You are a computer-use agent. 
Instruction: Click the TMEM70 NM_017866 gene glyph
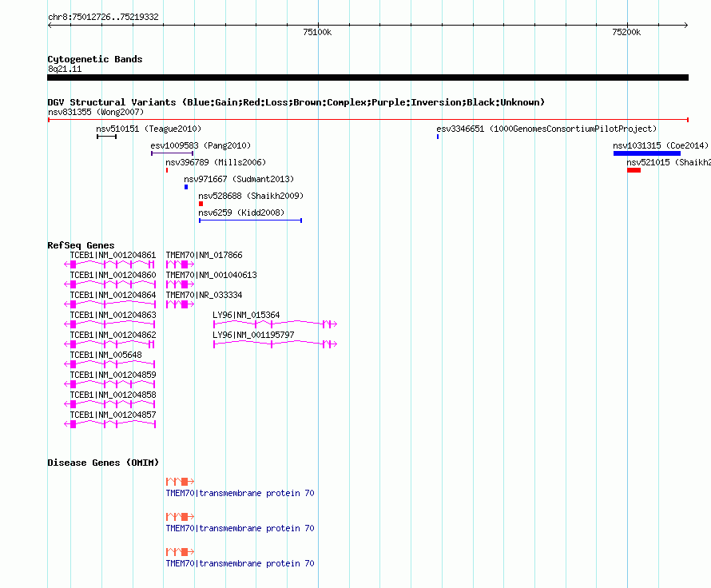coord(180,264)
